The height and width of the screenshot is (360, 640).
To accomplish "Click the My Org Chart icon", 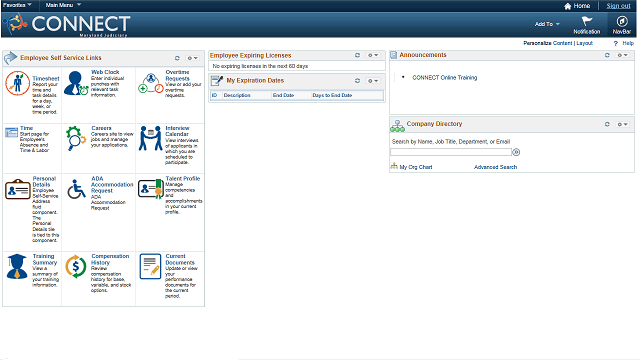I will [394, 166].
